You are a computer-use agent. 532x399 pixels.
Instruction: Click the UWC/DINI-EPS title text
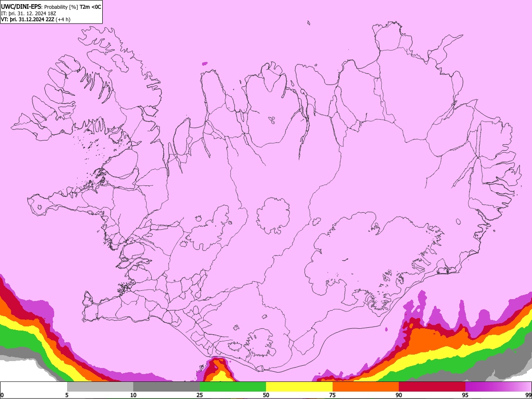[x=21, y=7]
